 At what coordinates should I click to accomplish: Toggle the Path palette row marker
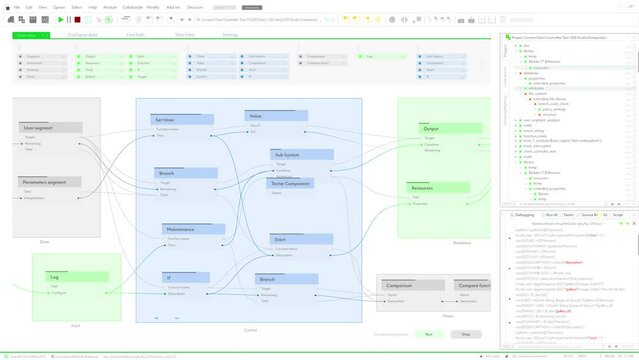coord(131,56)
